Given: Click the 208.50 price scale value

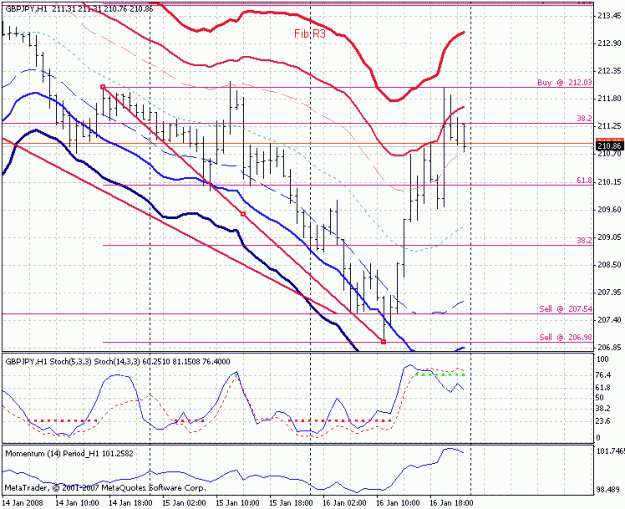Looking at the screenshot, I should tap(609, 265).
